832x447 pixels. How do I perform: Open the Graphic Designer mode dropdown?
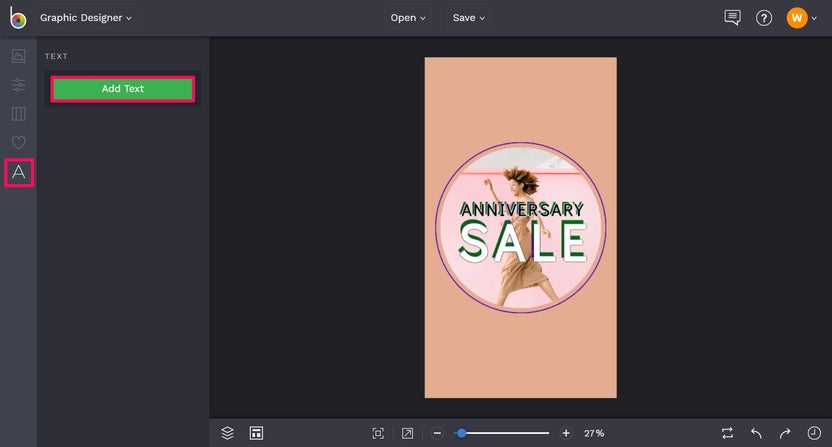click(x=86, y=18)
